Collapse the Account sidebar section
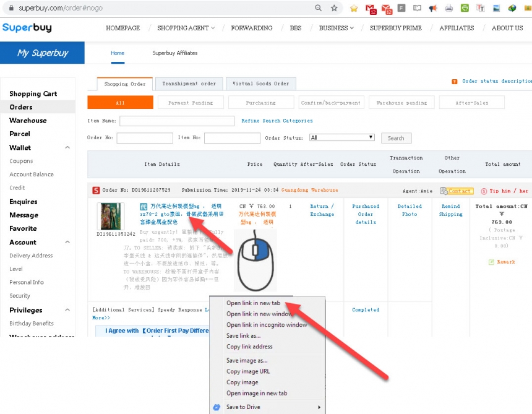This screenshot has width=532, height=414. tap(67, 242)
